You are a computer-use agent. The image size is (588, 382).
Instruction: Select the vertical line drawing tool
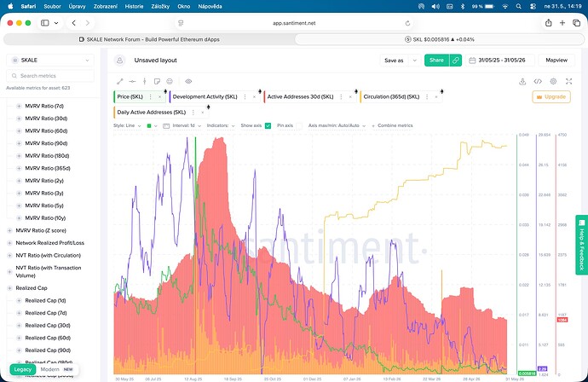[144, 81]
